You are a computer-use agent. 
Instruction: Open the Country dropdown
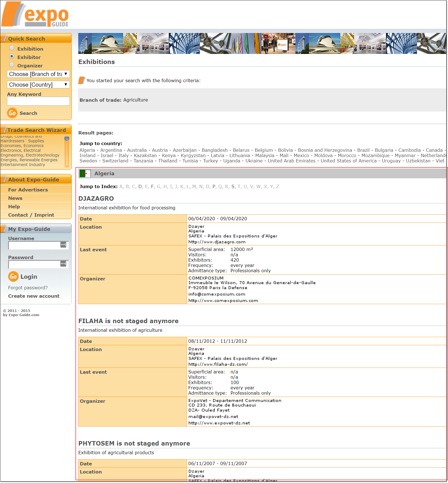tap(38, 84)
